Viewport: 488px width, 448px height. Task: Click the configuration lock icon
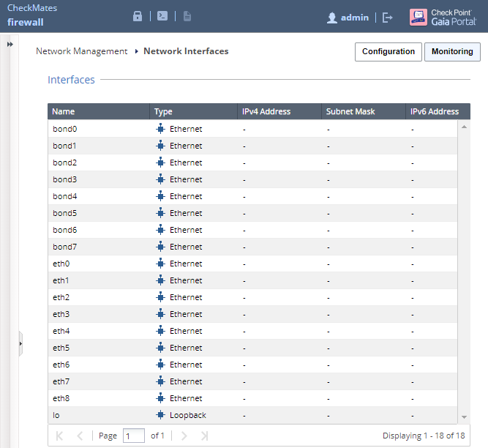point(138,17)
